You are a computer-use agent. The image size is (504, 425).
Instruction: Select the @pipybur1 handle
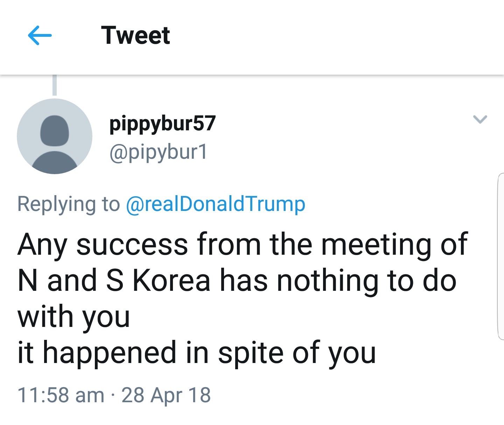coord(159,152)
